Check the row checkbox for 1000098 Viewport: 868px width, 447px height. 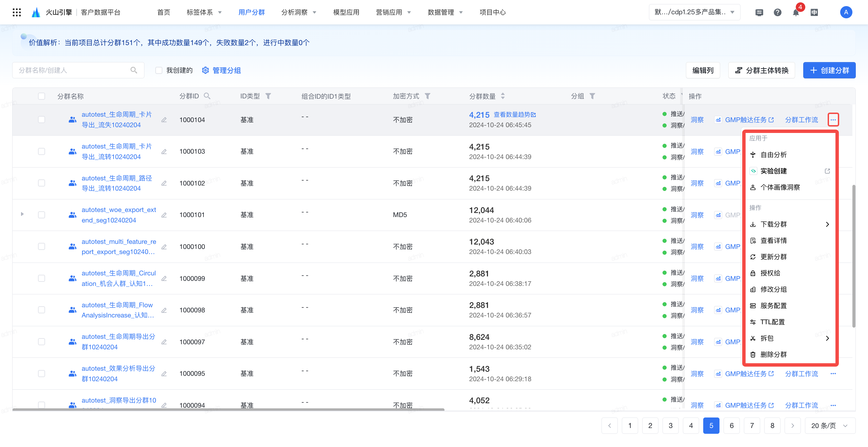click(x=41, y=310)
